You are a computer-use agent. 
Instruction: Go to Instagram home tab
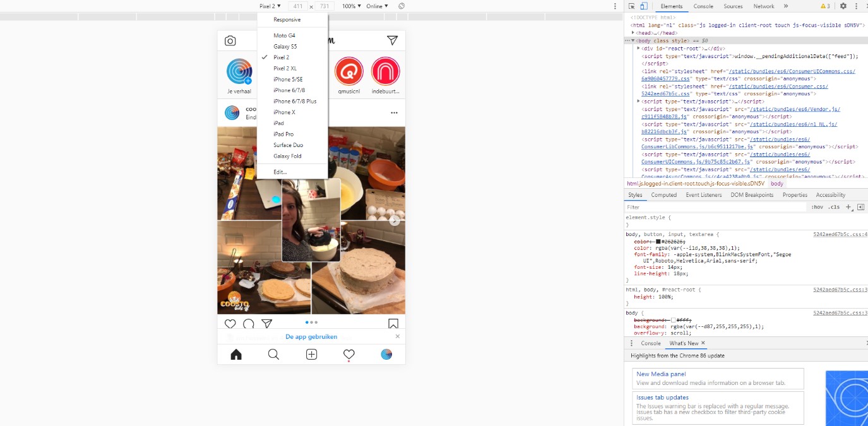point(236,355)
